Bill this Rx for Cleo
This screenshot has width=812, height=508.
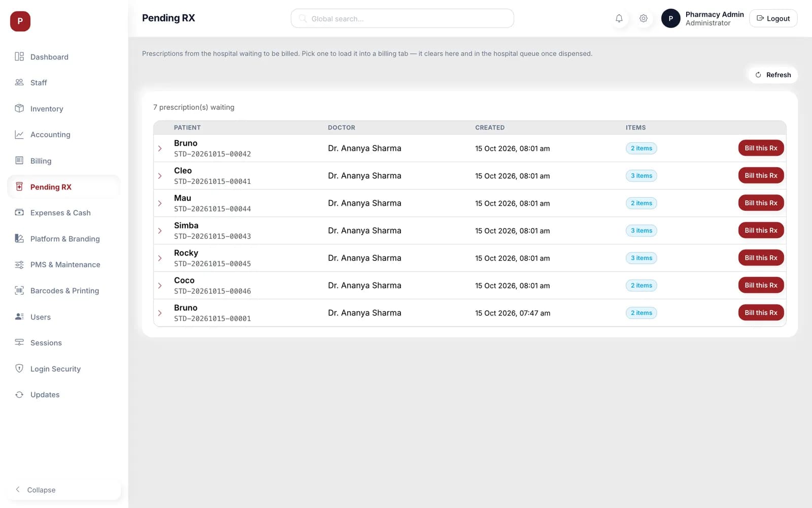click(x=761, y=176)
